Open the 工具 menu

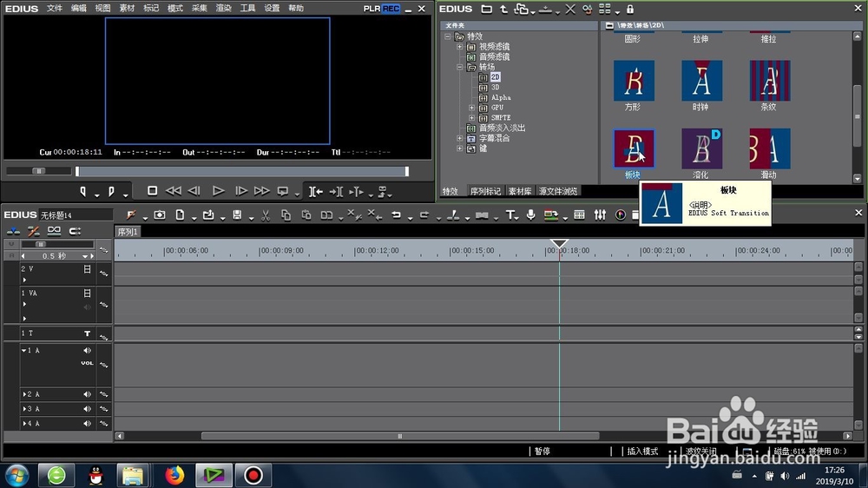pyautogui.click(x=247, y=9)
